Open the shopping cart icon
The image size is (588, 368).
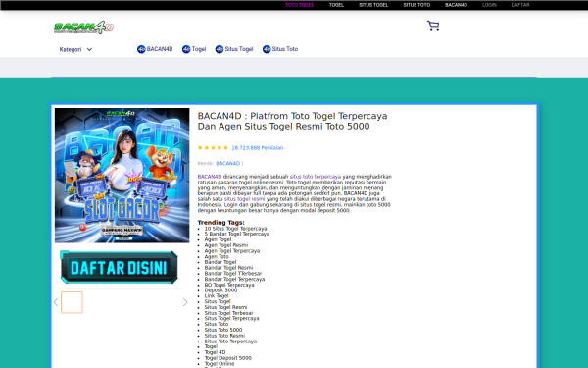coord(433,26)
